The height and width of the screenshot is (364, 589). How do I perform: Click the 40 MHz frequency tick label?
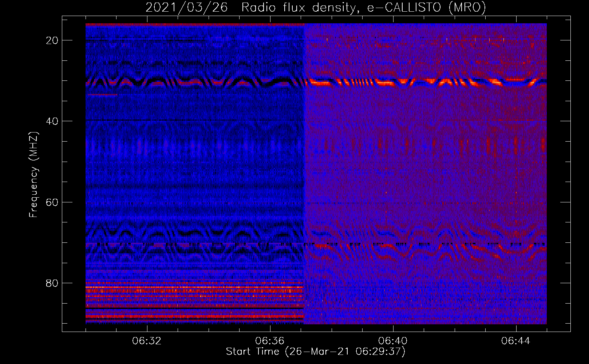click(x=52, y=121)
